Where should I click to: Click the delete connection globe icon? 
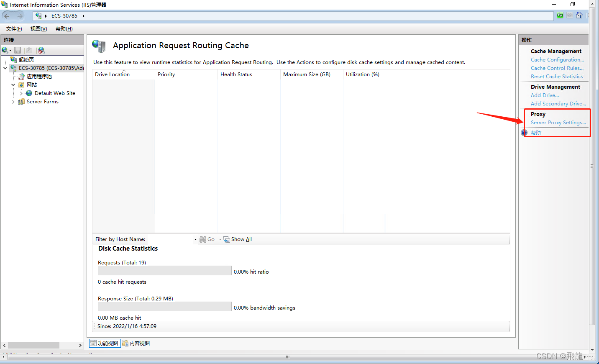[x=41, y=50]
